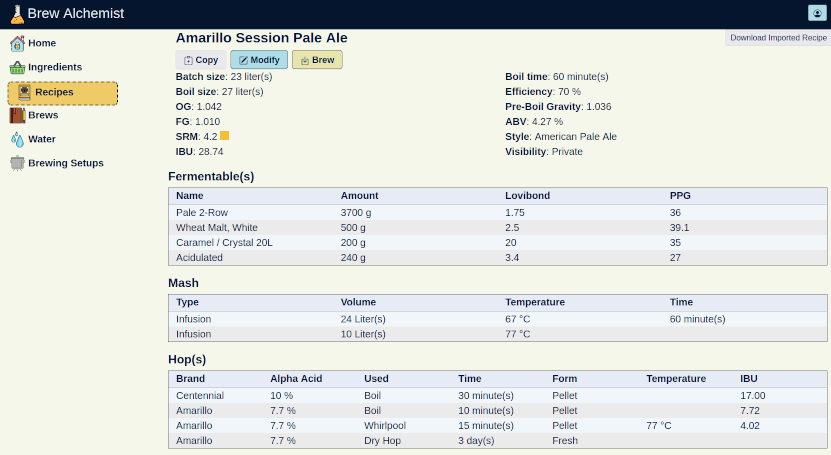Click the Ingredients basket icon
Viewport: 831px width, 455px height.
pos(17,67)
